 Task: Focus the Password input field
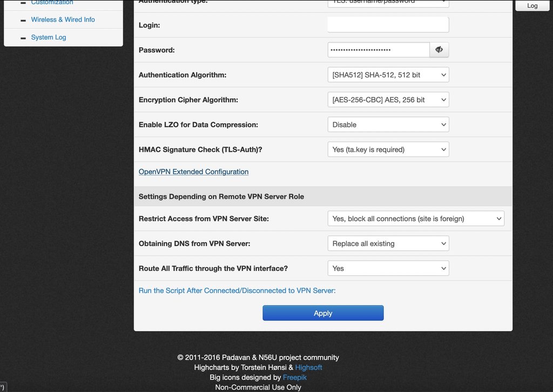pos(378,50)
